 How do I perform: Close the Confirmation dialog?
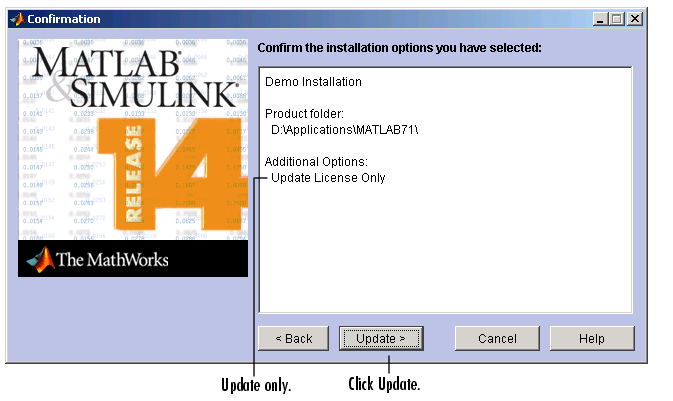(635, 19)
